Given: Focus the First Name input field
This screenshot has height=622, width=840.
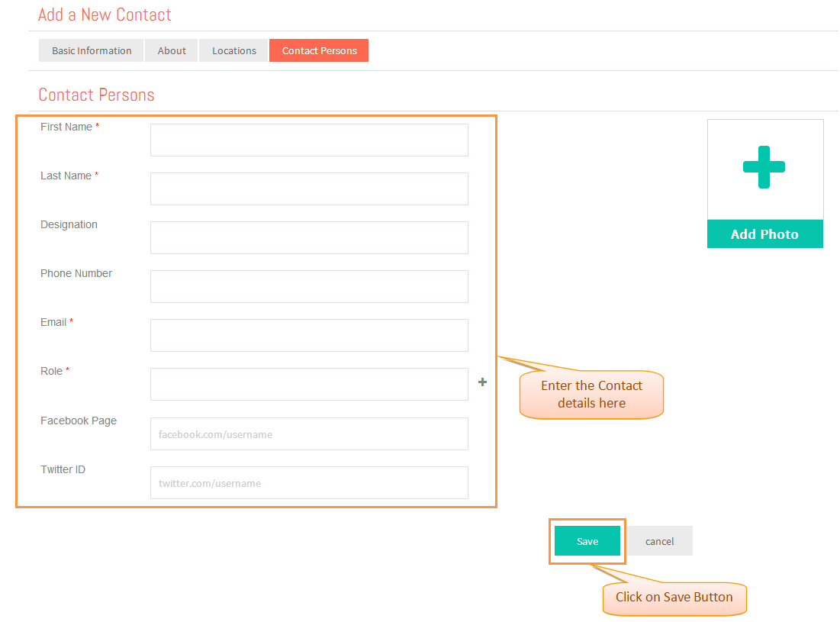Looking at the screenshot, I should point(309,140).
